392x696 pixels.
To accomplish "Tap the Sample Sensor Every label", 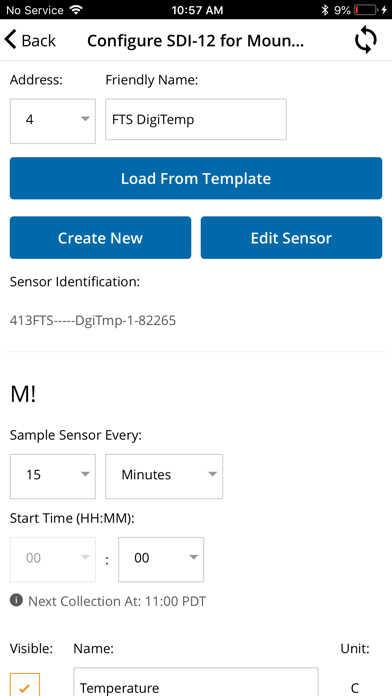I will pos(75,435).
